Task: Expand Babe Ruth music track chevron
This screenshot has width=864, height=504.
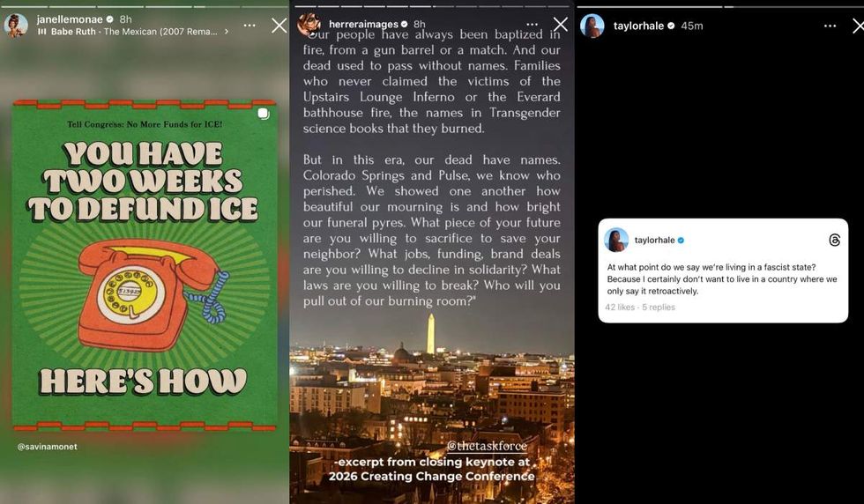Action: click(x=226, y=32)
